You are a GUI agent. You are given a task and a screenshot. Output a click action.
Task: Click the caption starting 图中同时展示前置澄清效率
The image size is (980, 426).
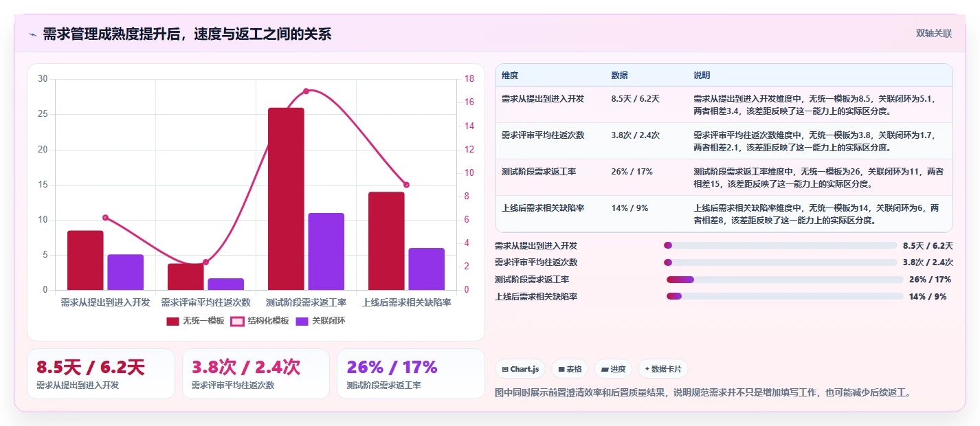click(704, 392)
